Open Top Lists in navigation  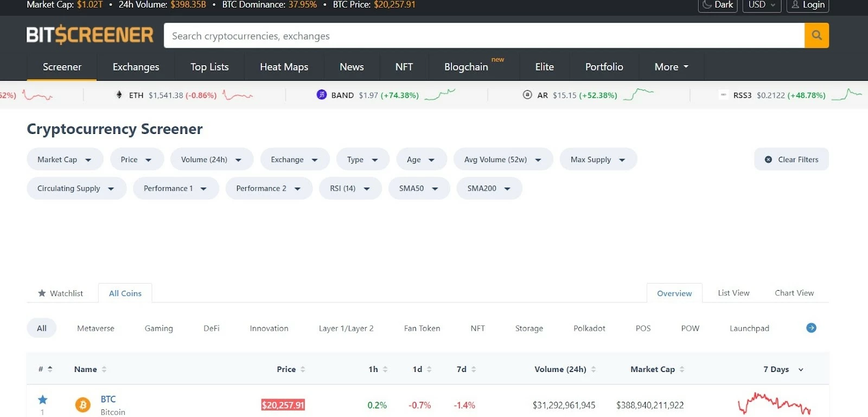point(209,67)
